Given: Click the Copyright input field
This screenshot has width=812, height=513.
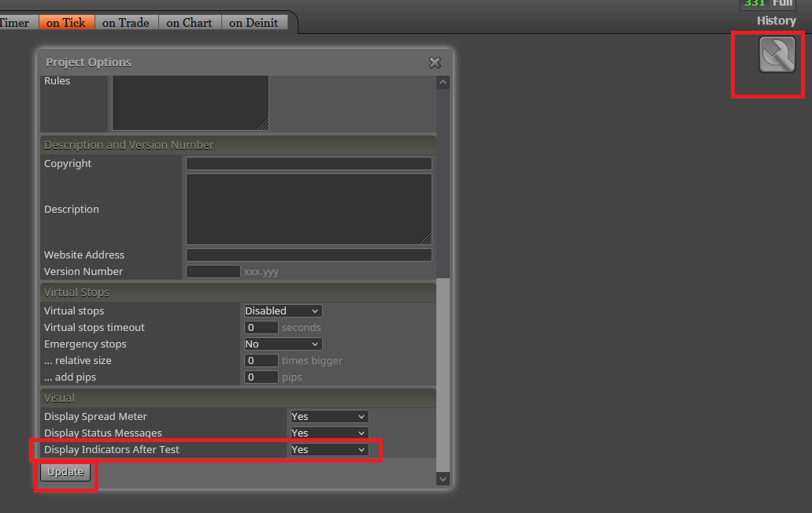Looking at the screenshot, I should (x=310, y=163).
